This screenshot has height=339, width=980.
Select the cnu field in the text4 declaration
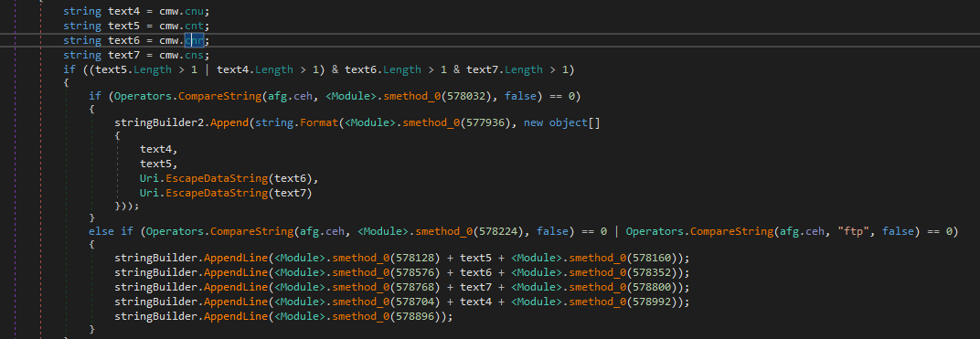coord(194,11)
